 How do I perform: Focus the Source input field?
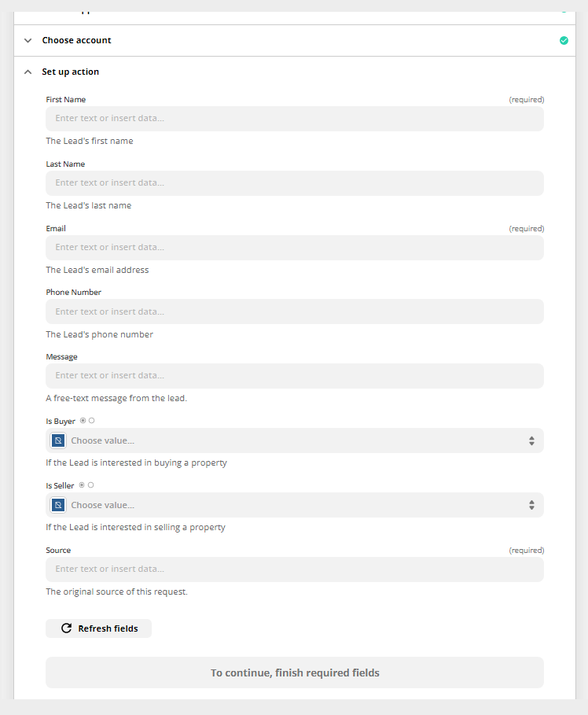point(295,569)
